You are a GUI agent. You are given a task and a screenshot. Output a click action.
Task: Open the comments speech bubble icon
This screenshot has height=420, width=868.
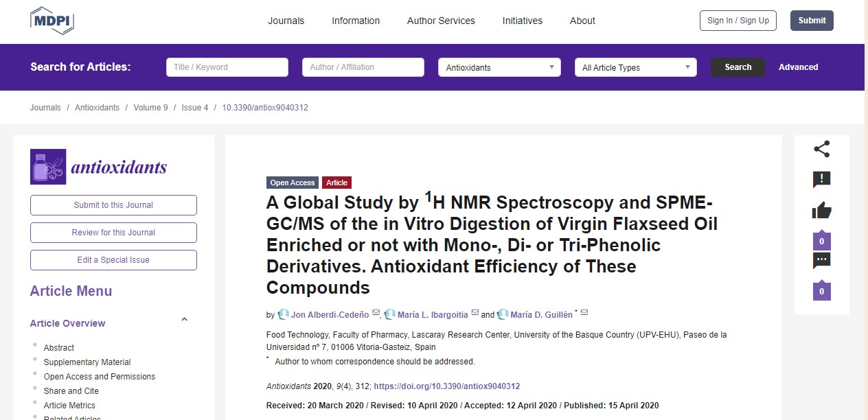pyautogui.click(x=821, y=261)
